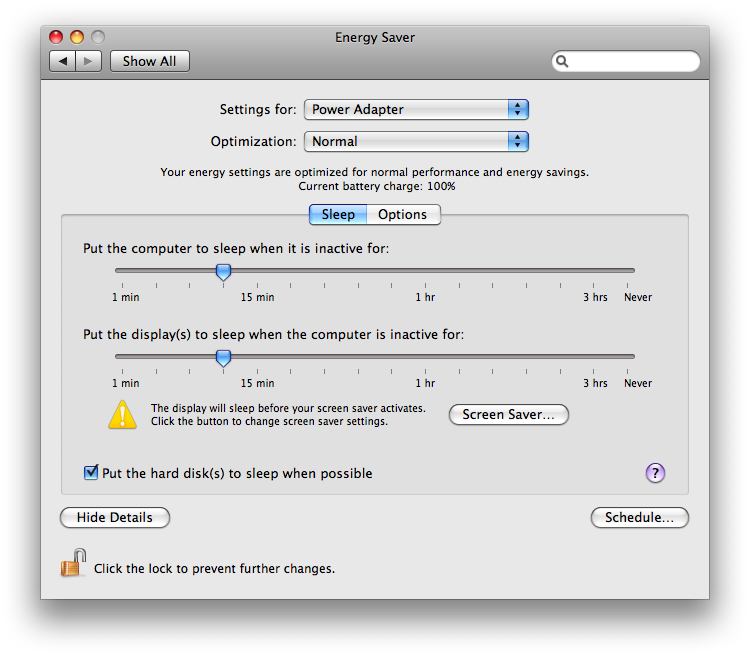
Task: Click the forward arrow navigation button
Action: tap(88, 61)
